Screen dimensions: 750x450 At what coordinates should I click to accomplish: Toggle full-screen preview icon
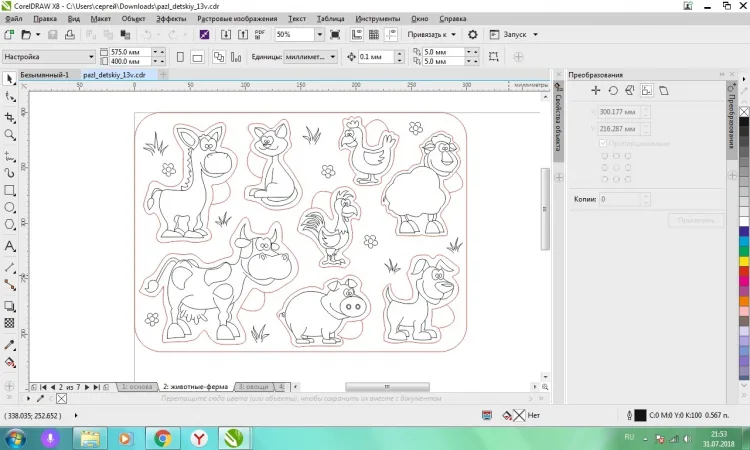(x=335, y=34)
